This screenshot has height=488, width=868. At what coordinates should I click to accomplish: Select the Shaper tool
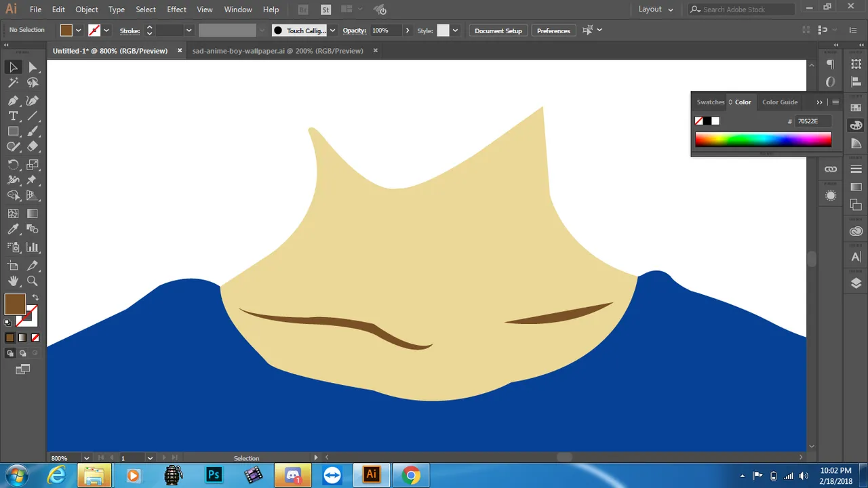(x=13, y=147)
